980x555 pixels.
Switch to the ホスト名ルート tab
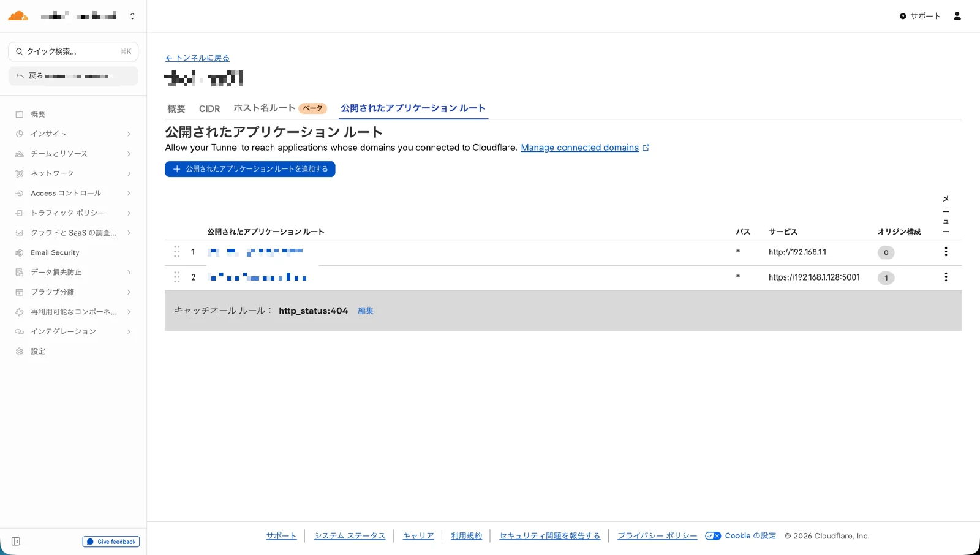264,108
